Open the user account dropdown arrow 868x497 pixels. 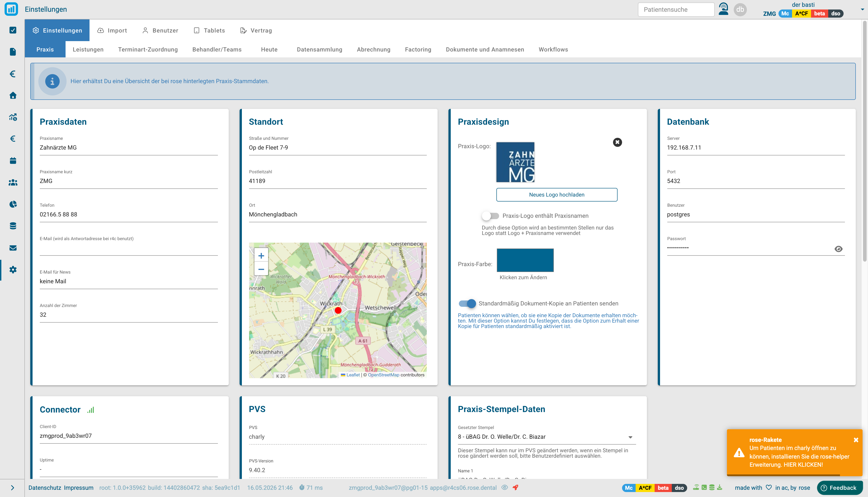862,9
